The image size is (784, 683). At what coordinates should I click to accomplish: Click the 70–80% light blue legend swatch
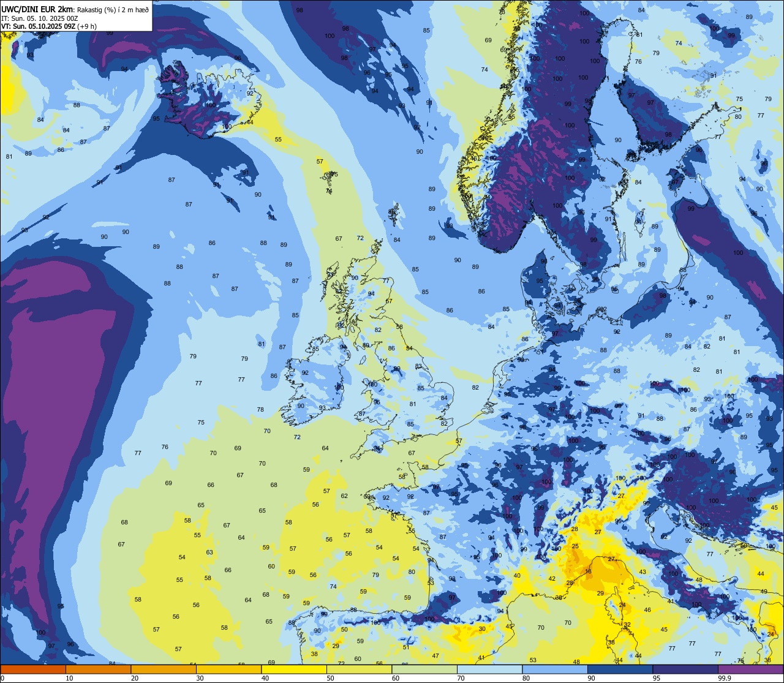(489, 669)
